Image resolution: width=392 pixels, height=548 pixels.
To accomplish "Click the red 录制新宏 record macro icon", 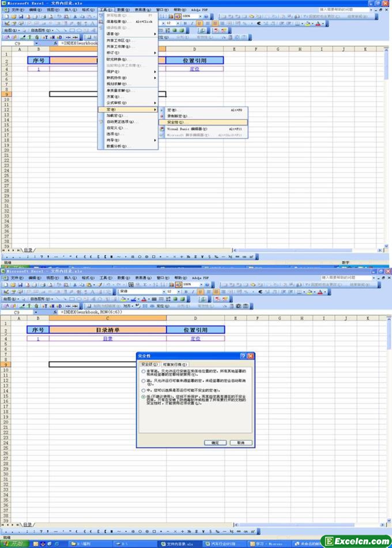I will pyautogui.click(x=162, y=116).
